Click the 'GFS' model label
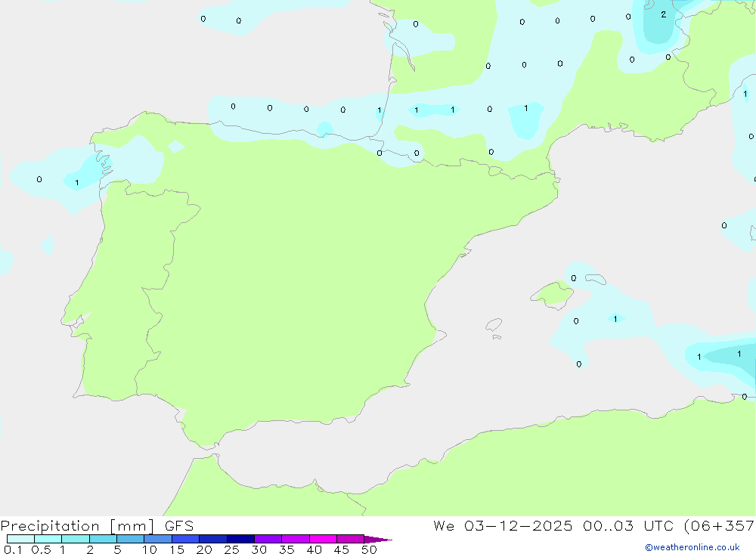The image size is (756, 554). 179,526
